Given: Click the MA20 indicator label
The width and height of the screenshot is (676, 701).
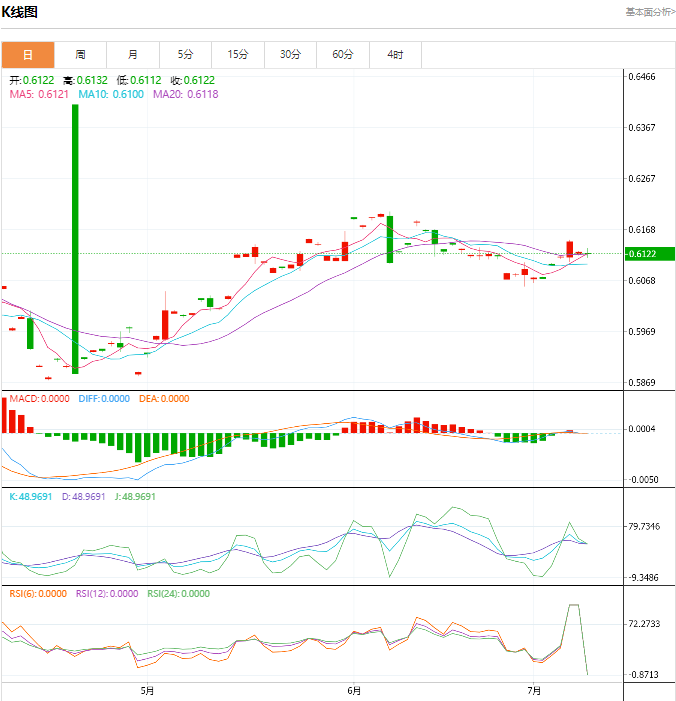Looking at the screenshot, I should [185, 94].
